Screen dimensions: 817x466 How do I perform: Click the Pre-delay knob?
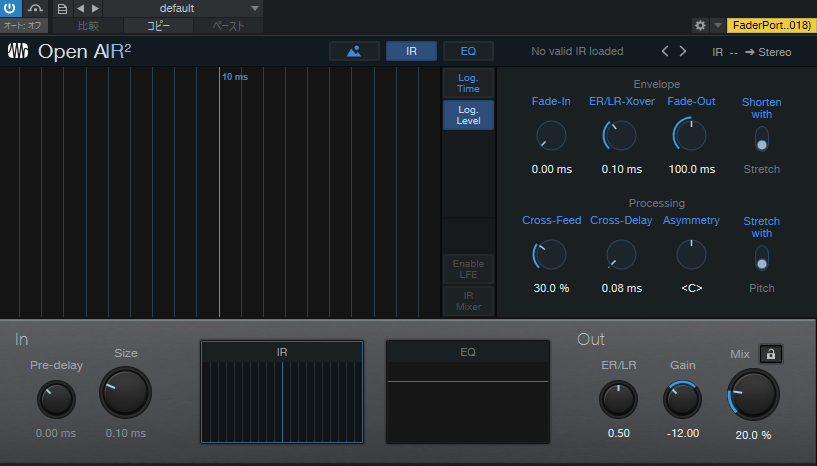point(56,399)
